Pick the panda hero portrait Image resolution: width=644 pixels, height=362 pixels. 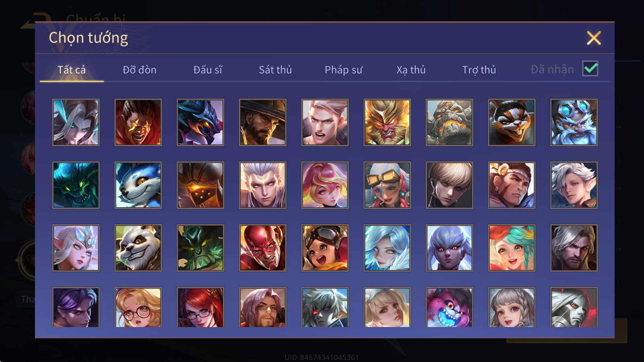click(x=138, y=248)
